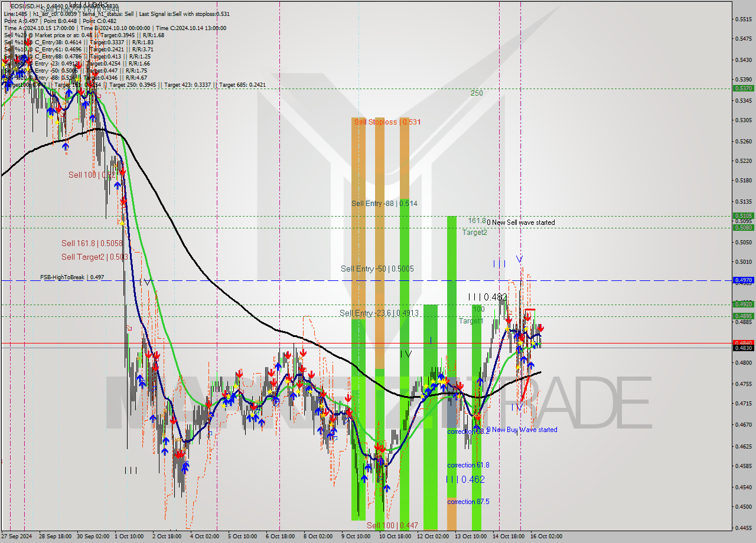756x543 pixels.
Task: Select the Sell Entry -88 0.514 label
Action: (x=384, y=203)
